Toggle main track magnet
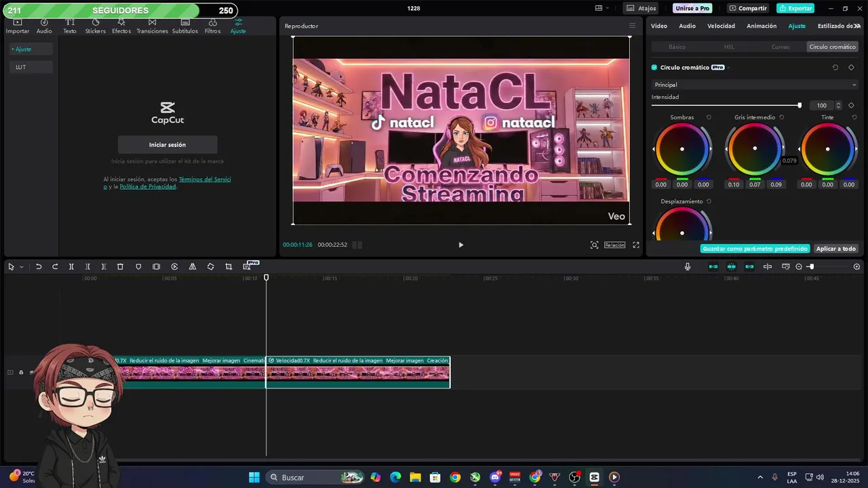This screenshot has width=868, height=488. tap(713, 267)
